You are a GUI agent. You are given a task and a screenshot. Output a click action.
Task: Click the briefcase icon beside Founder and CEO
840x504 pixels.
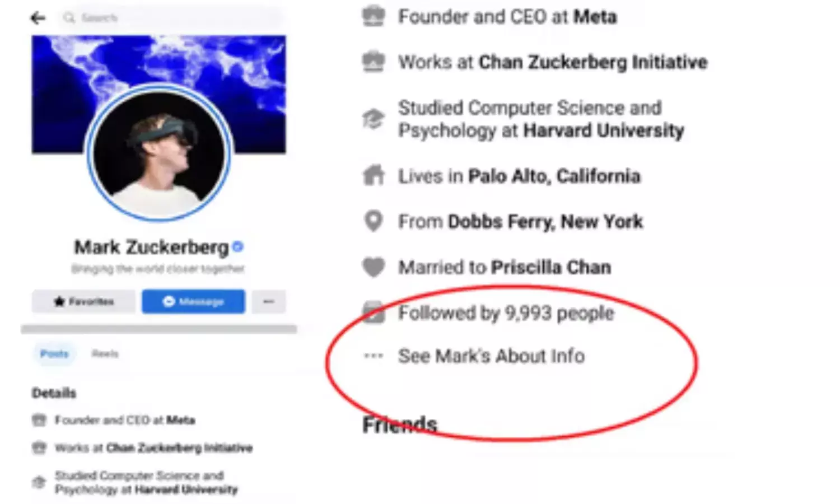click(374, 16)
